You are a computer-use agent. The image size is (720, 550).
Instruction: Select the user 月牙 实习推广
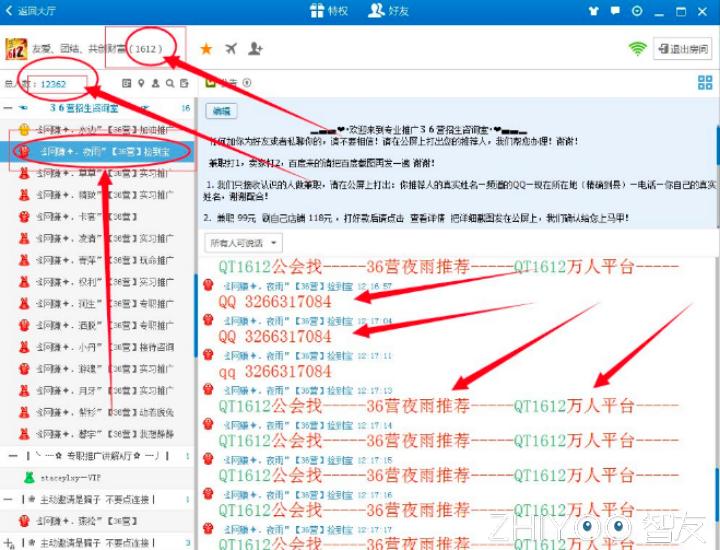(97, 391)
